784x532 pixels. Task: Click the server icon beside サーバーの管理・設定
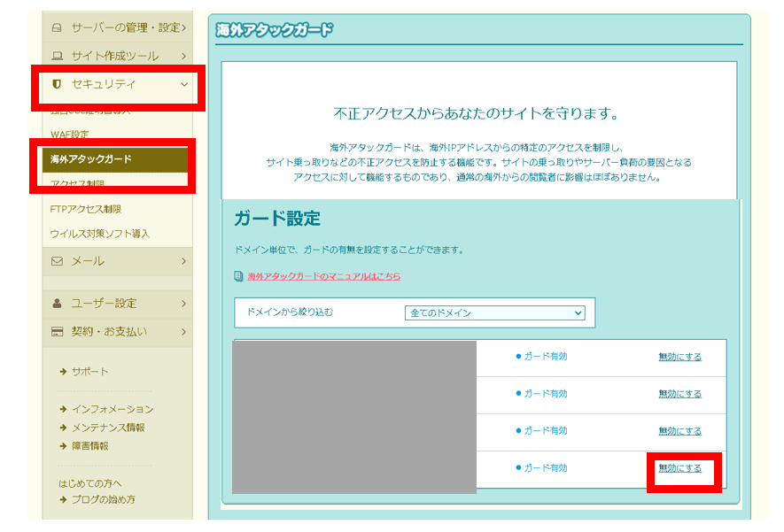click(x=58, y=27)
